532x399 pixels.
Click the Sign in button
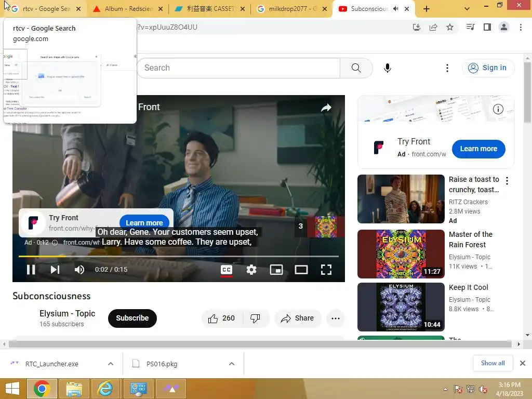pyautogui.click(x=488, y=68)
